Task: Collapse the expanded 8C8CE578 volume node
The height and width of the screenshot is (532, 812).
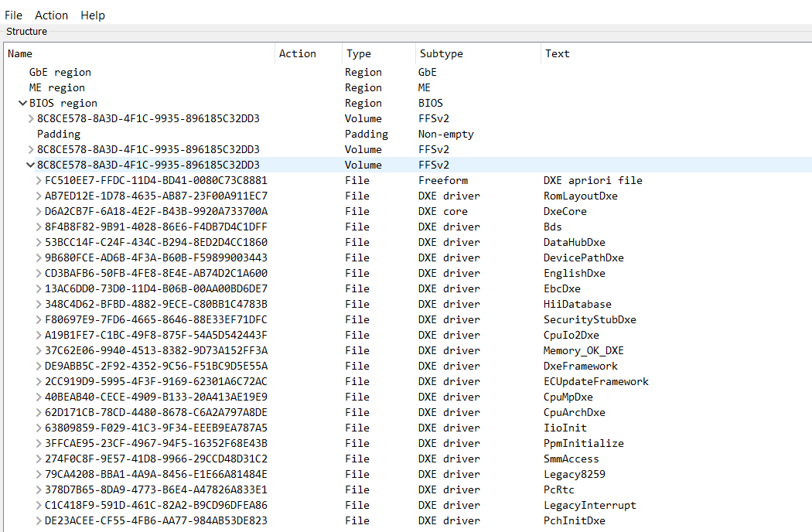Action: click(30, 165)
